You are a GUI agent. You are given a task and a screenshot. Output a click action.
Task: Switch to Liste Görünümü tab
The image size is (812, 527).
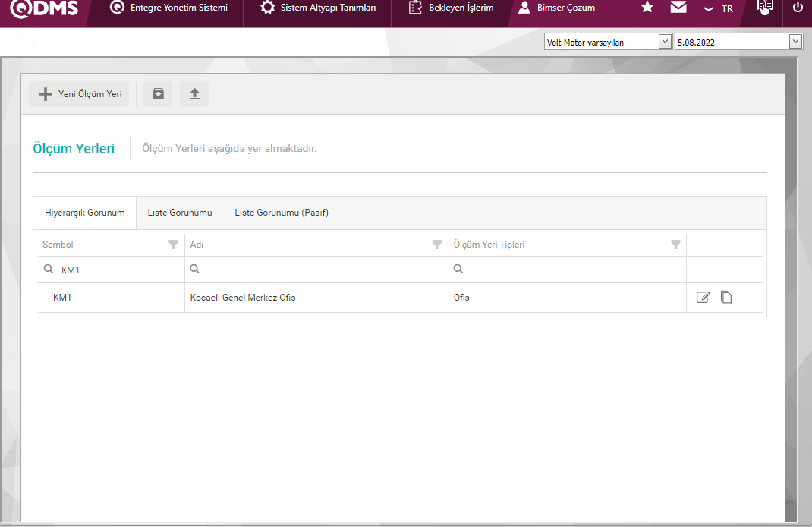click(180, 213)
